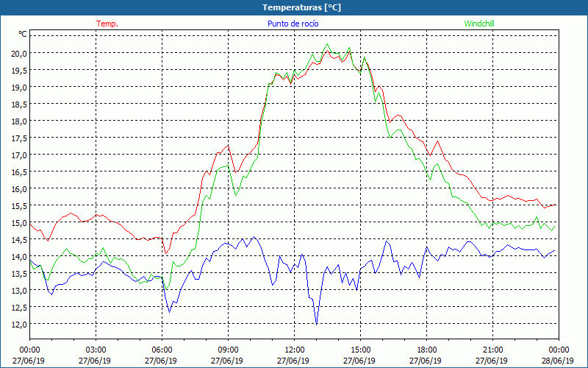This screenshot has width=588, height=368.
Task: Click the '28/06/19' date label
Action: [558, 361]
